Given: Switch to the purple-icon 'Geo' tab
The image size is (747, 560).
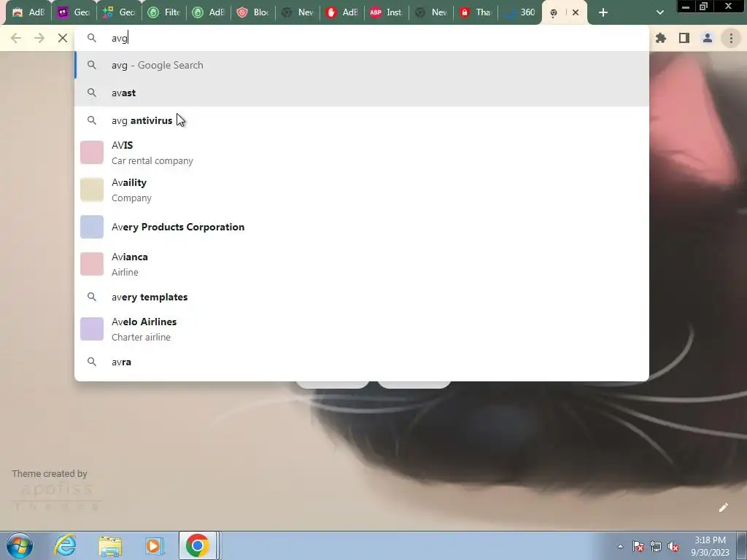Looking at the screenshot, I should click(x=74, y=12).
